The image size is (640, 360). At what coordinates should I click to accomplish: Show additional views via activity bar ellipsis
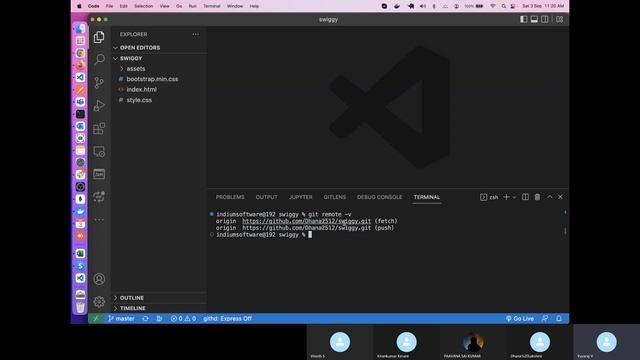tap(99, 220)
